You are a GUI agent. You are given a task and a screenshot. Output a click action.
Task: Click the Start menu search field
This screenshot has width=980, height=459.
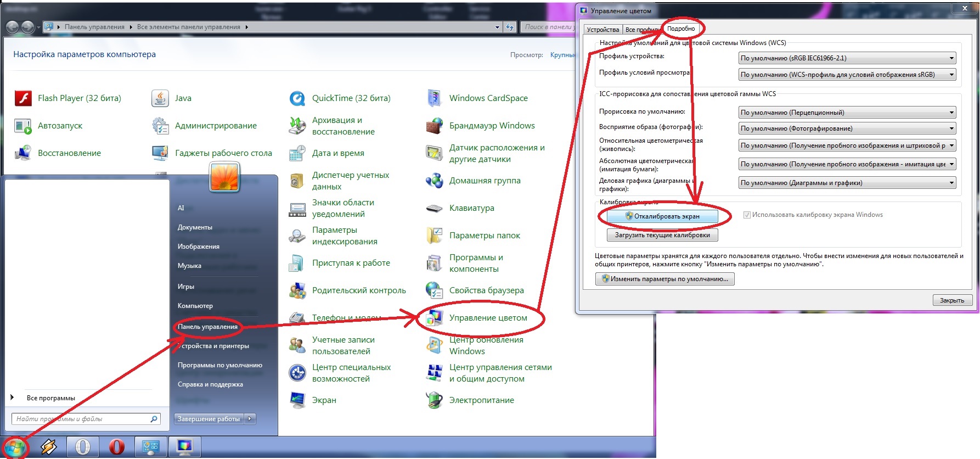86,419
